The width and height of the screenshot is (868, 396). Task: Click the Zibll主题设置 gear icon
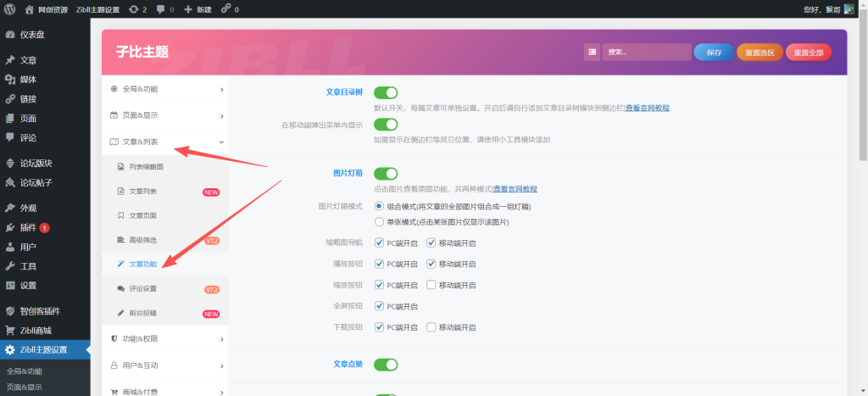click(x=9, y=350)
